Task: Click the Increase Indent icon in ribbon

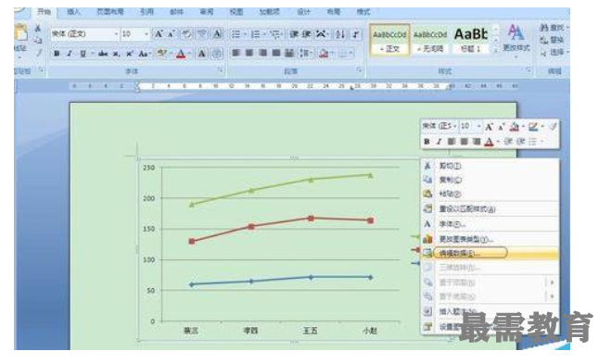Action: click(306, 34)
